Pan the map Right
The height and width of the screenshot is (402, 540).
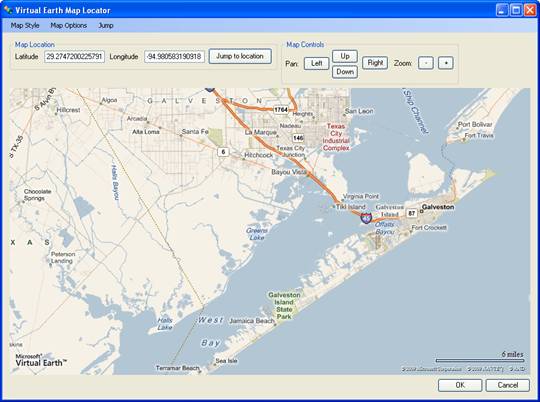(375, 63)
